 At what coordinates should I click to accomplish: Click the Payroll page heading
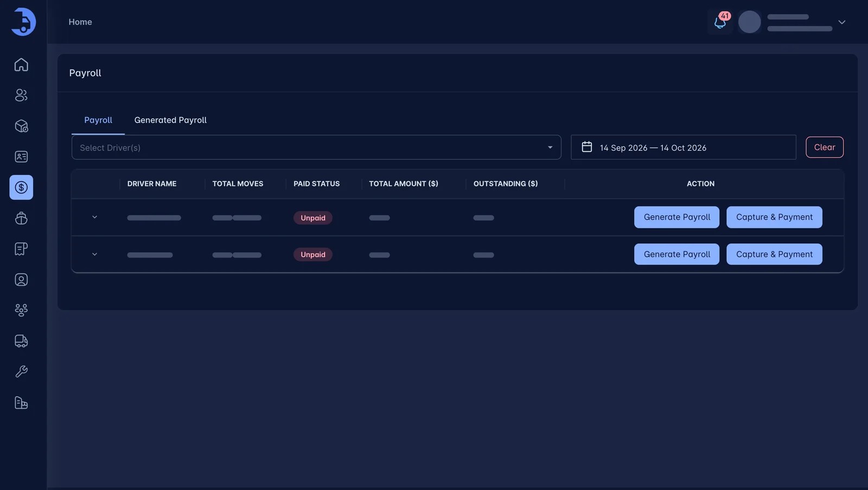click(85, 73)
